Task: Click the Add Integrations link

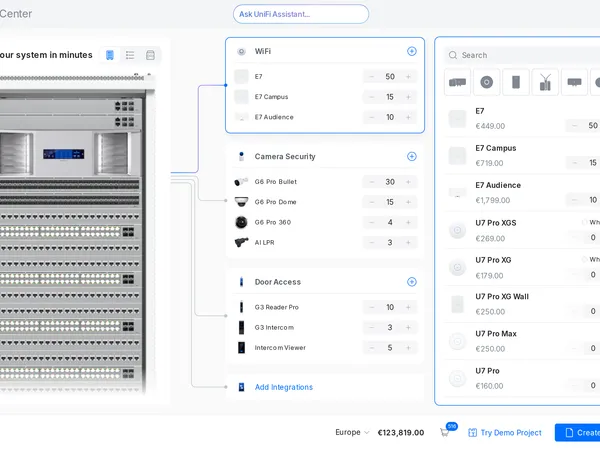Action: [x=284, y=387]
